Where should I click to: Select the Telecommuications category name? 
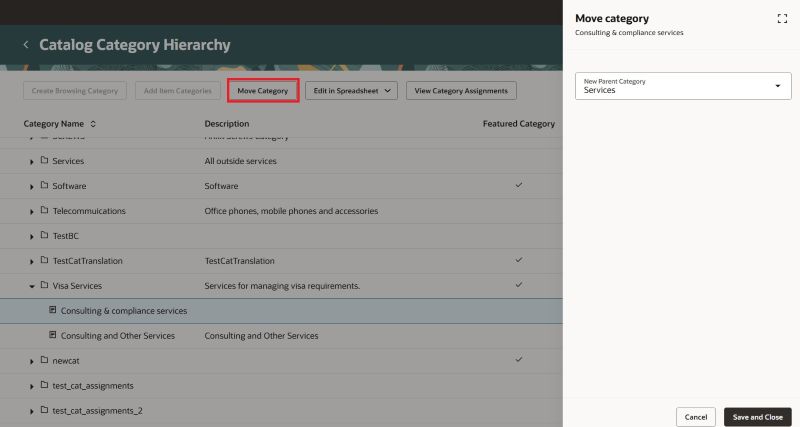[x=89, y=211]
